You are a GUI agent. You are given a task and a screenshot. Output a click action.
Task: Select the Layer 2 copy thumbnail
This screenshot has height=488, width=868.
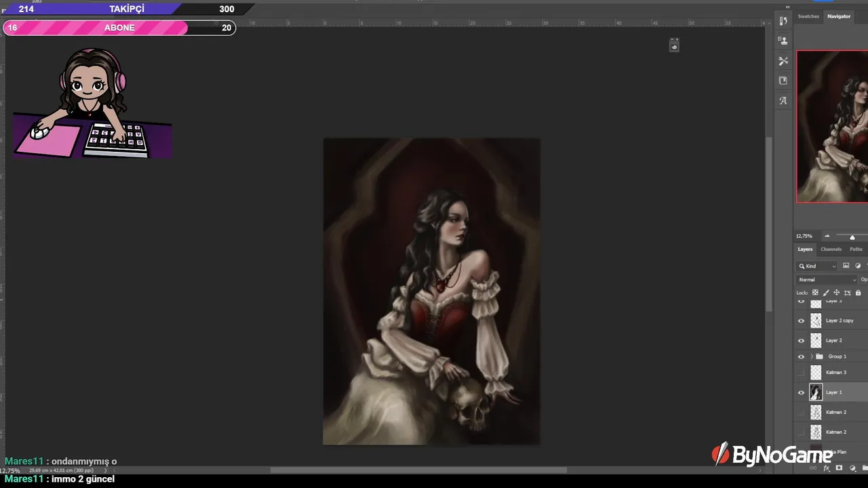pyautogui.click(x=816, y=321)
